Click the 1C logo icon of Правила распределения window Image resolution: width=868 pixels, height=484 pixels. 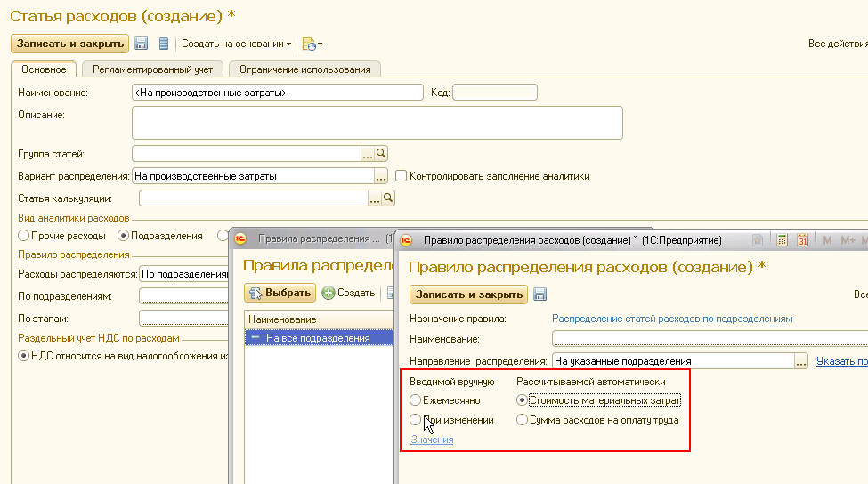(240, 238)
